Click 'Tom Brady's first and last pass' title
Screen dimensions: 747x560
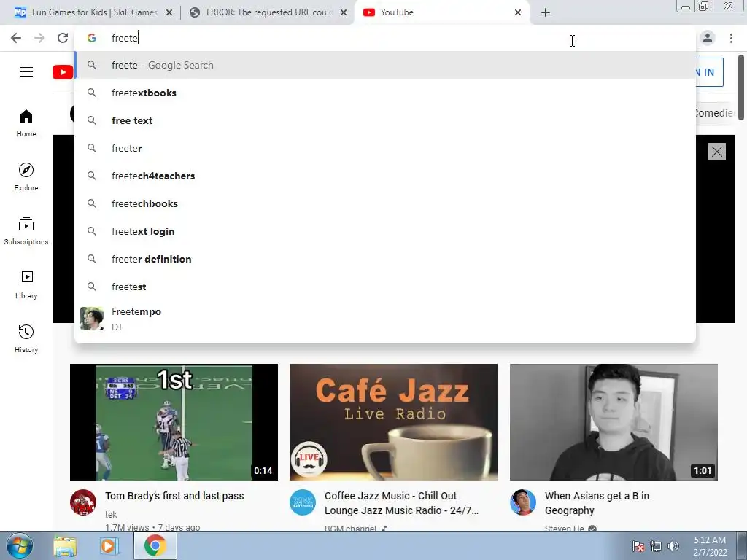click(174, 496)
